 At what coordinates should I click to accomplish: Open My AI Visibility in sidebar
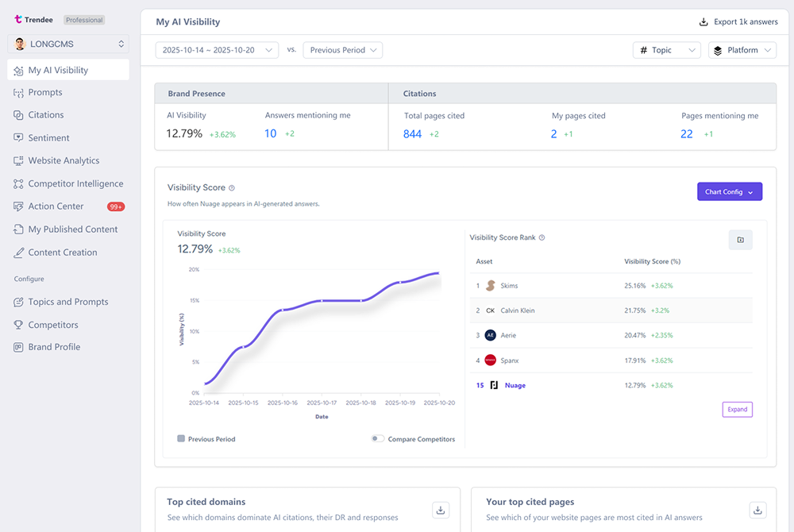[x=68, y=70]
